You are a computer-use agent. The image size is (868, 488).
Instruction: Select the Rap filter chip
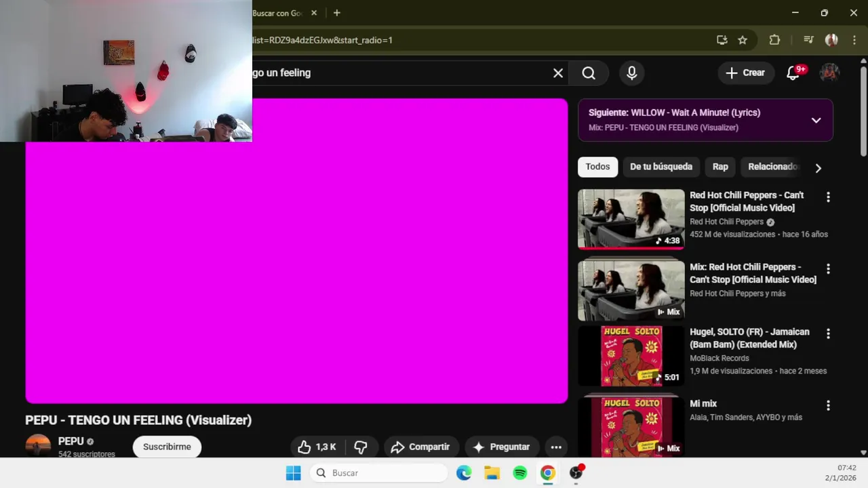720,167
